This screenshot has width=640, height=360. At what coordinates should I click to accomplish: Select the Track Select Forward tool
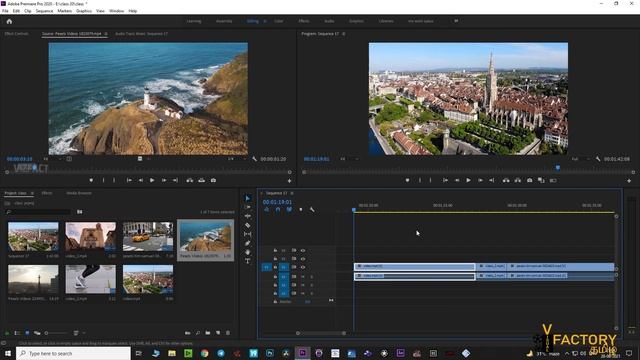pyautogui.click(x=248, y=207)
